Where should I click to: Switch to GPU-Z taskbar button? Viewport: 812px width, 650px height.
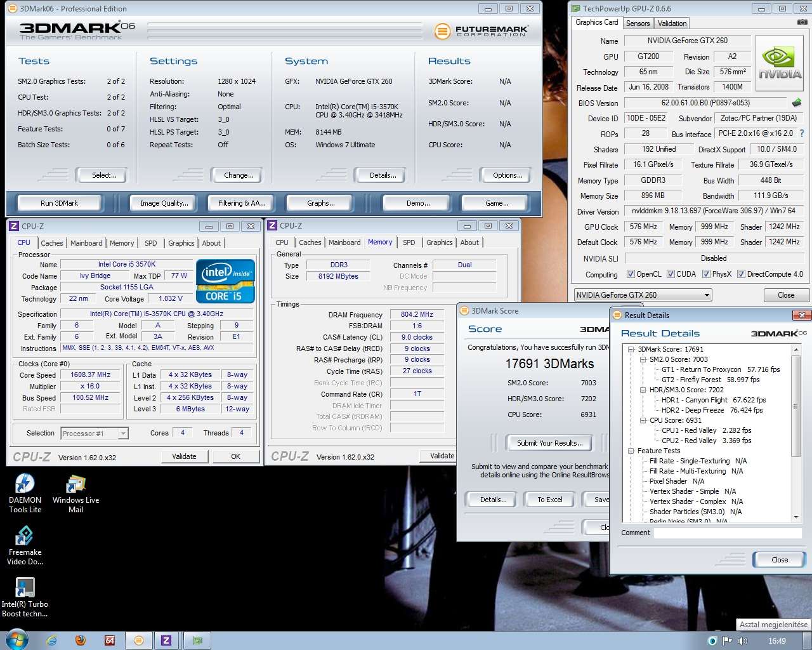click(x=197, y=640)
